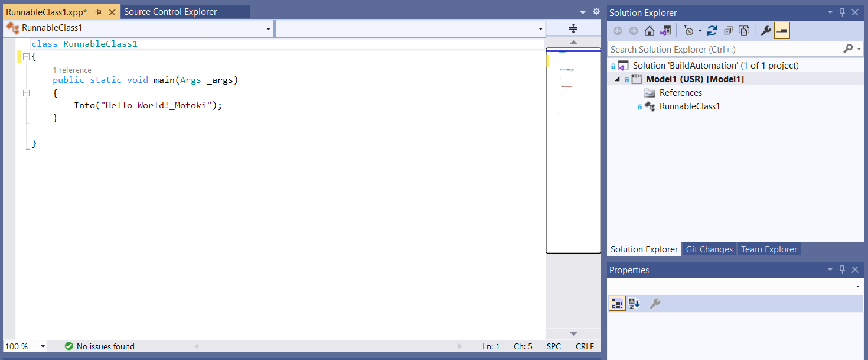Open the members navigation dropdown
The image size is (868, 360).
pos(541,28)
